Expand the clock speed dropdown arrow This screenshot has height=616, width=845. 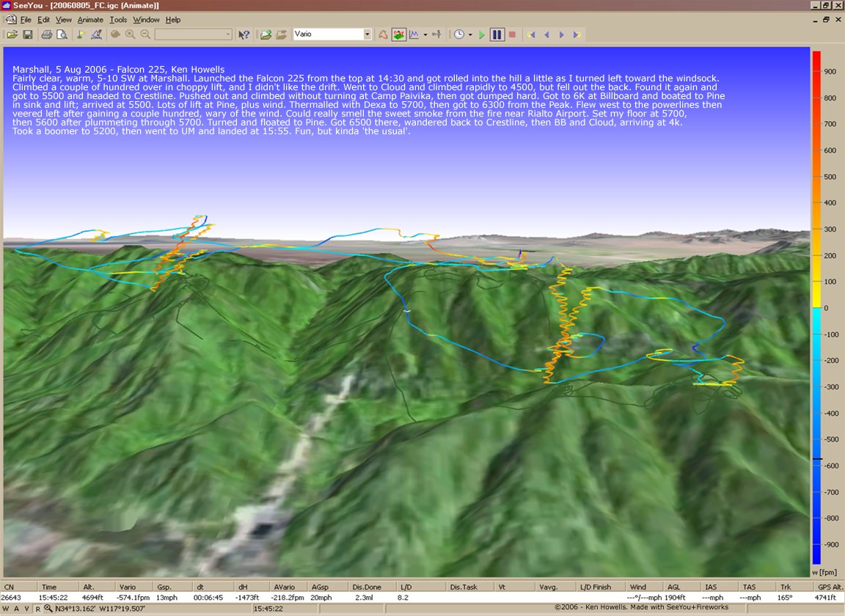tap(470, 34)
